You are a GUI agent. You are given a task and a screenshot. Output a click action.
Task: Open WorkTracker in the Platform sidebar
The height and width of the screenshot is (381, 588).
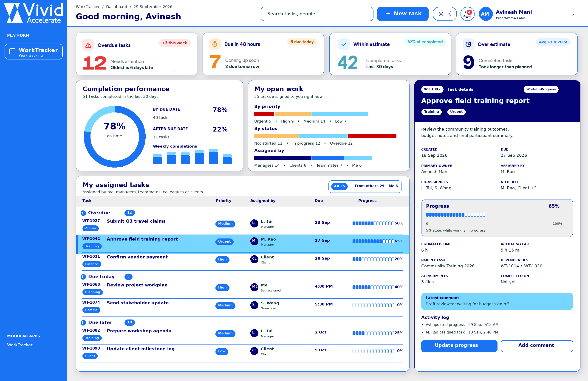coord(34,51)
